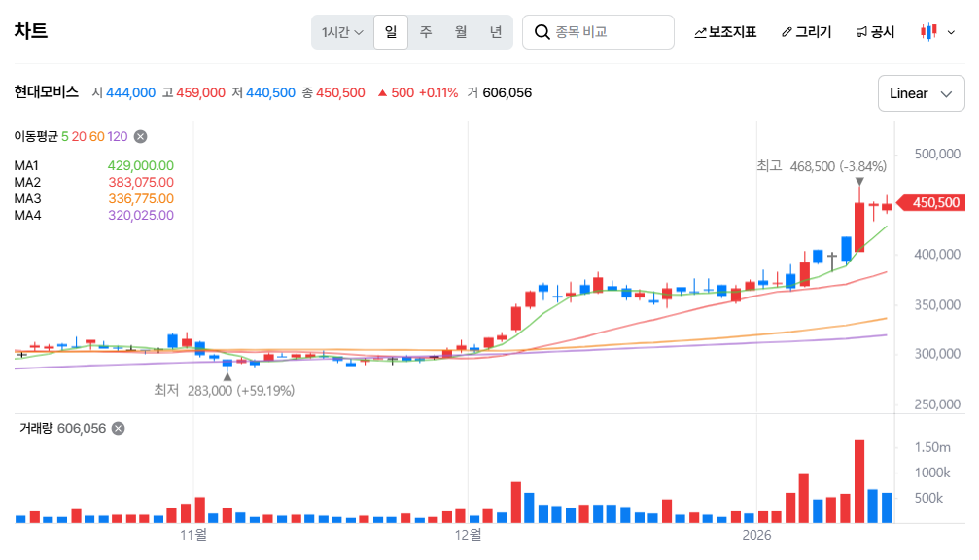Click the opening price 444,000
The height and width of the screenshot is (560, 979).
[130, 93]
